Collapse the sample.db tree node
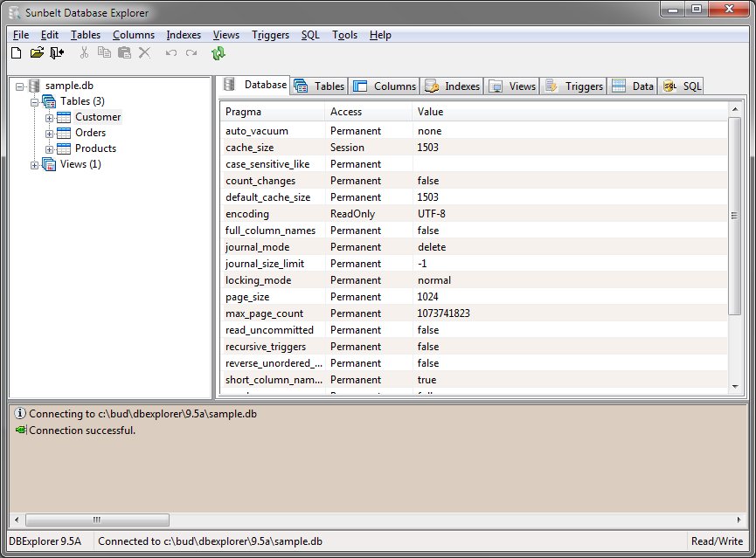Screen dimensions: 756x558 [19, 86]
